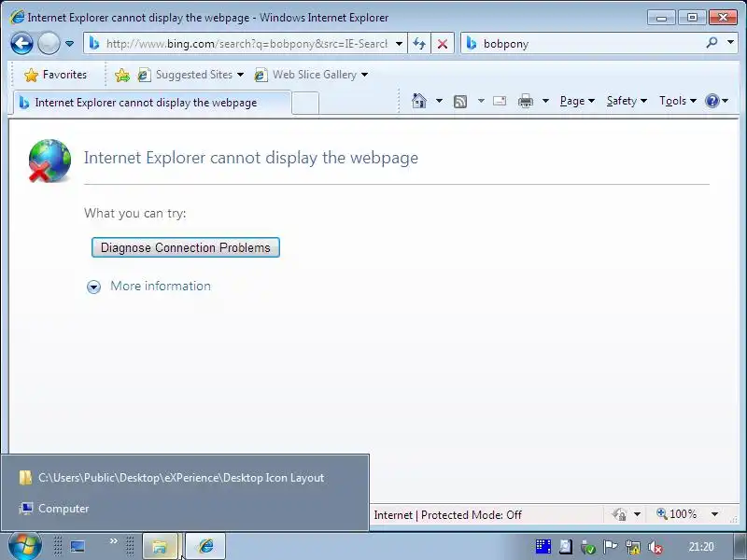The width and height of the screenshot is (747, 560).
Task: Open the Windows Start orb
Action: coord(24,547)
